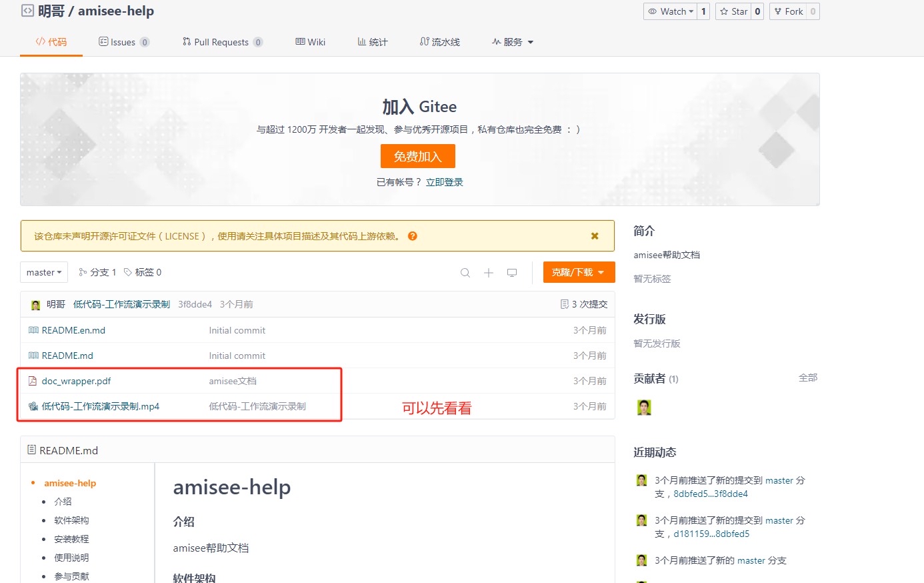Image resolution: width=924 pixels, height=583 pixels.
Task: Expand the 克隆/下载 dropdown button
Action: coord(579,272)
